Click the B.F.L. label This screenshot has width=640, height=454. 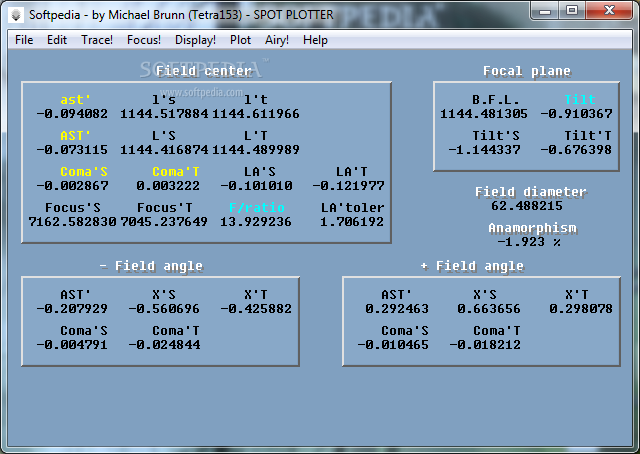[x=496, y=100]
